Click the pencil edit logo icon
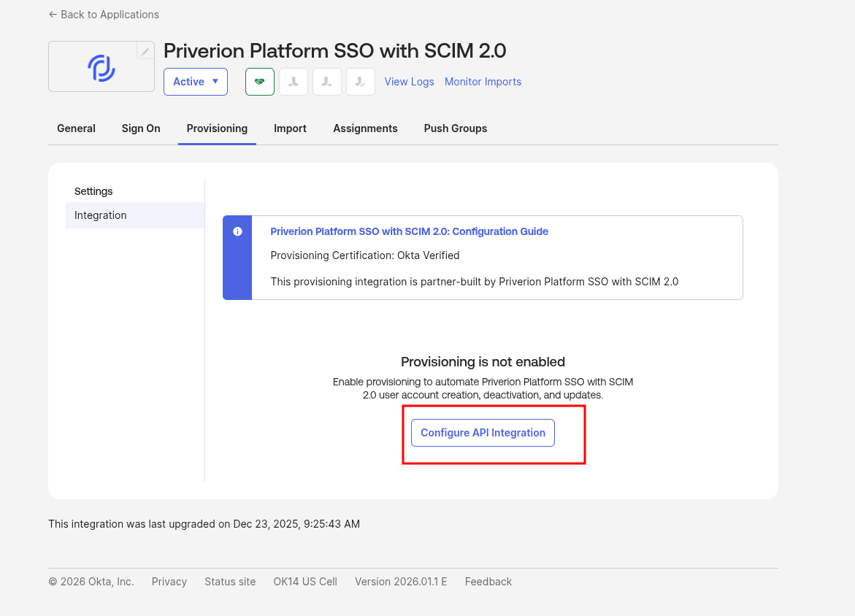855x616 pixels. [x=145, y=51]
